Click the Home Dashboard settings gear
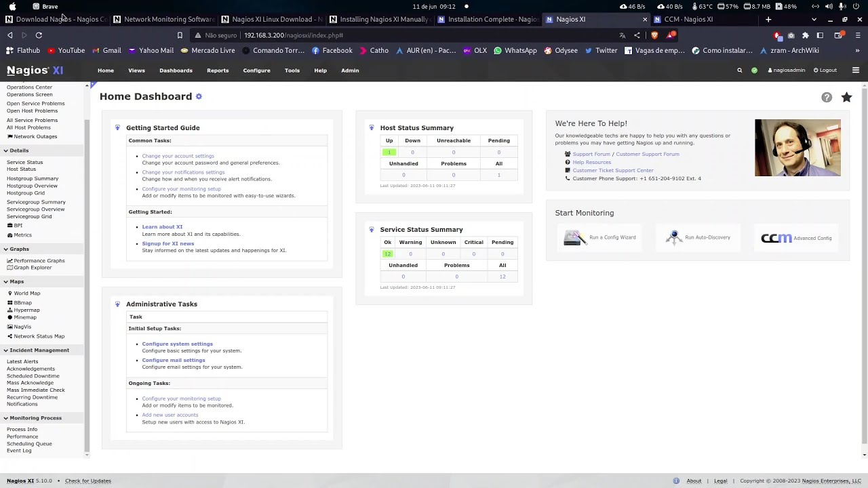 click(x=199, y=96)
